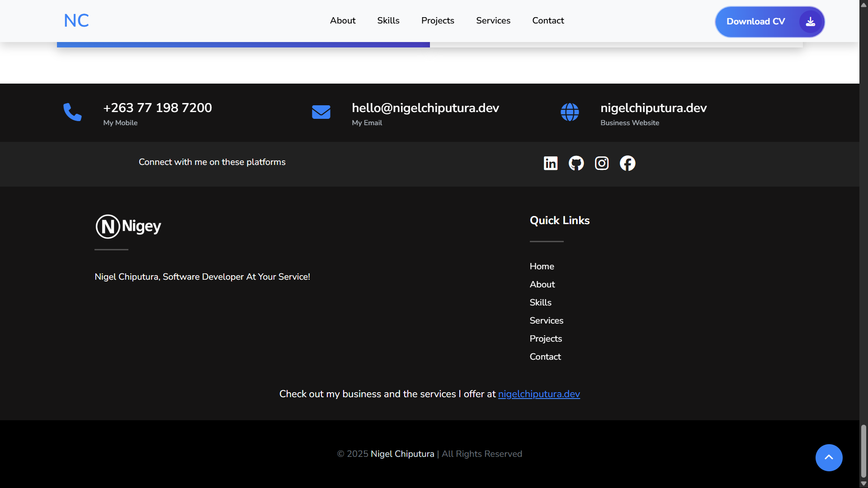Open the Facebook social icon

pyautogui.click(x=627, y=163)
